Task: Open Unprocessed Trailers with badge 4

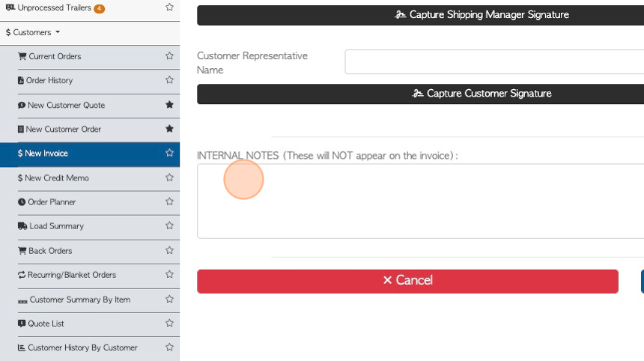Action: tap(55, 7)
